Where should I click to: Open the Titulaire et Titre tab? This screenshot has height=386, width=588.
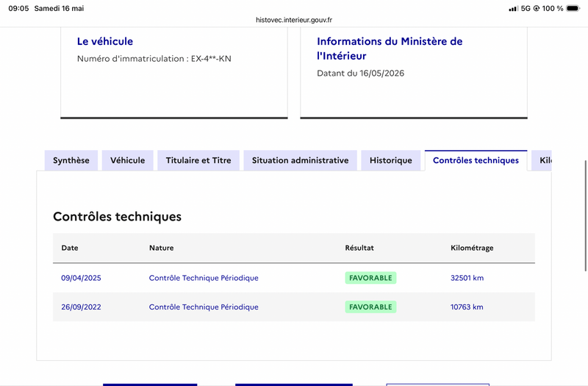198,160
